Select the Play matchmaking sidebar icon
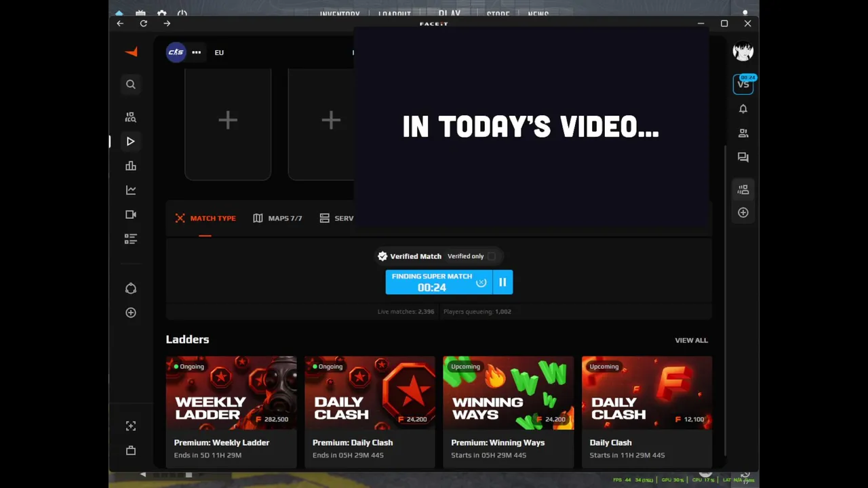 (131, 142)
